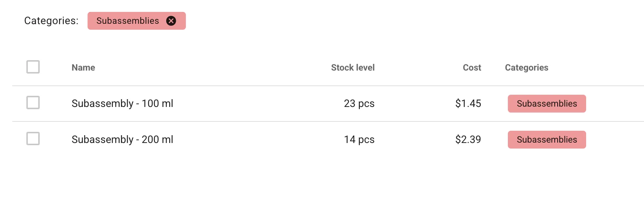The image size is (644, 205).
Task: Click the Subassemblies filter chip label
Action: (x=128, y=21)
